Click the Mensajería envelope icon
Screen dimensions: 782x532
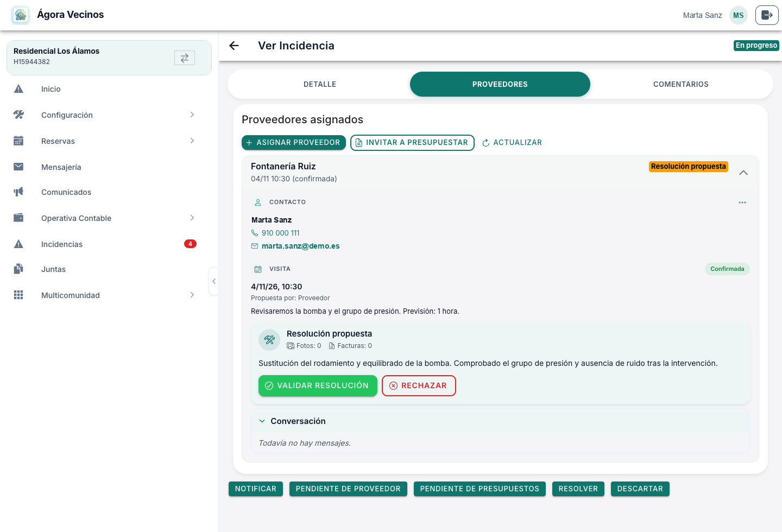18,167
